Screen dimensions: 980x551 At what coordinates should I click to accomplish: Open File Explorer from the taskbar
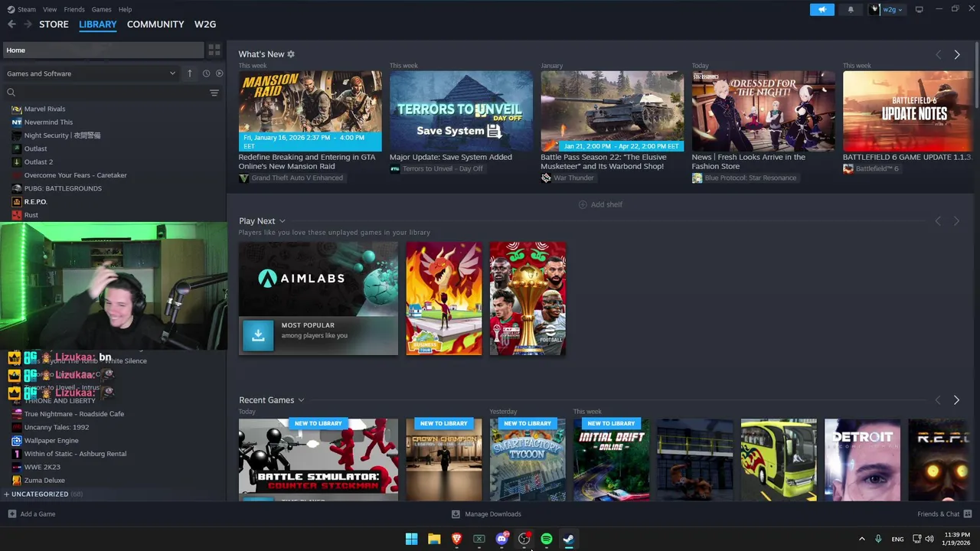click(434, 539)
